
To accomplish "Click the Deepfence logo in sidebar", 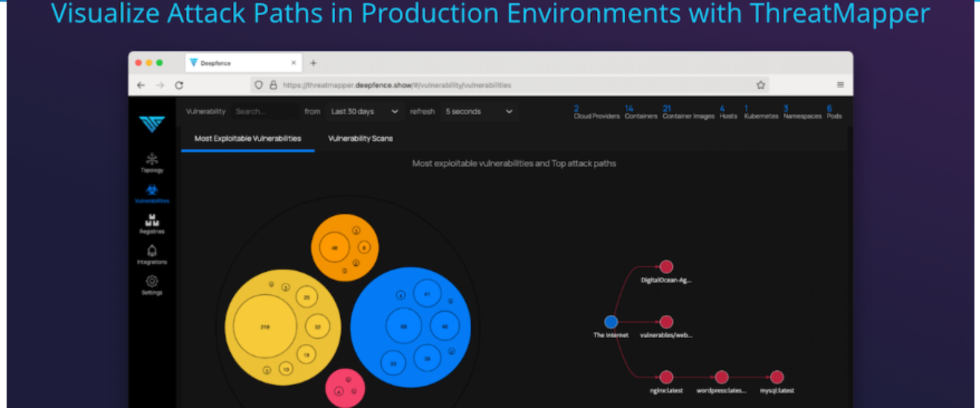I will (x=152, y=123).
